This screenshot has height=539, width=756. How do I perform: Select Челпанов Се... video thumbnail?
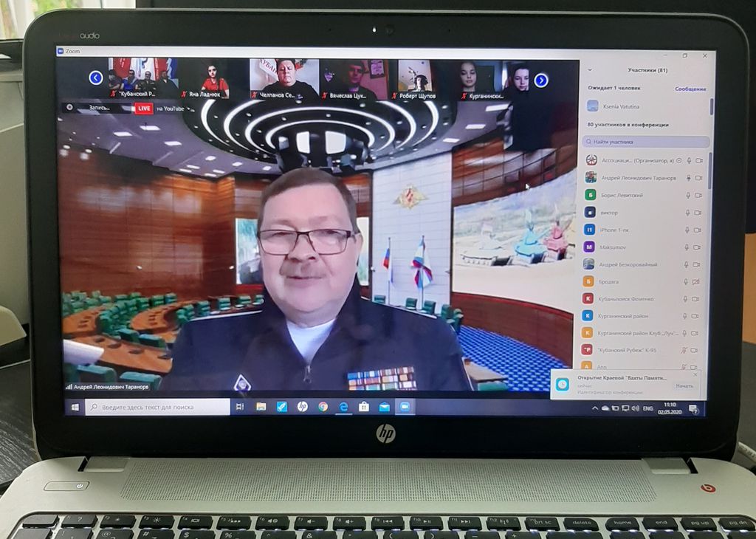tap(284, 80)
